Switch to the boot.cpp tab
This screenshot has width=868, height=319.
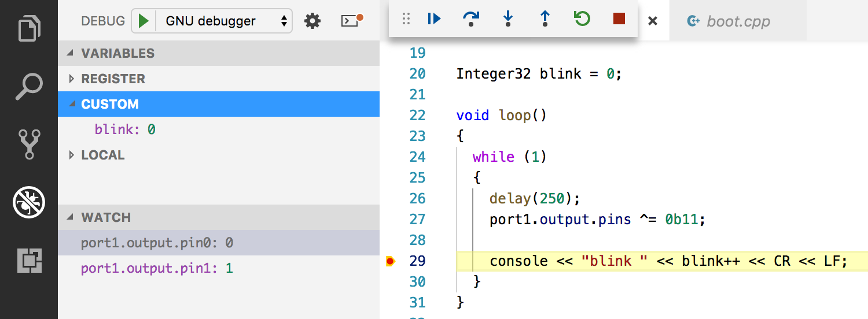pyautogui.click(x=738, y=21)
